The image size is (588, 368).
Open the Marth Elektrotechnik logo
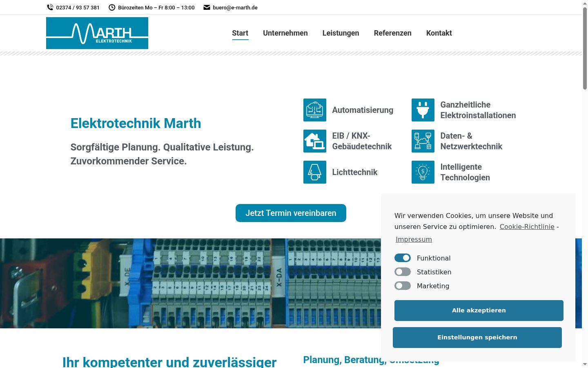(x=97, y=33)
